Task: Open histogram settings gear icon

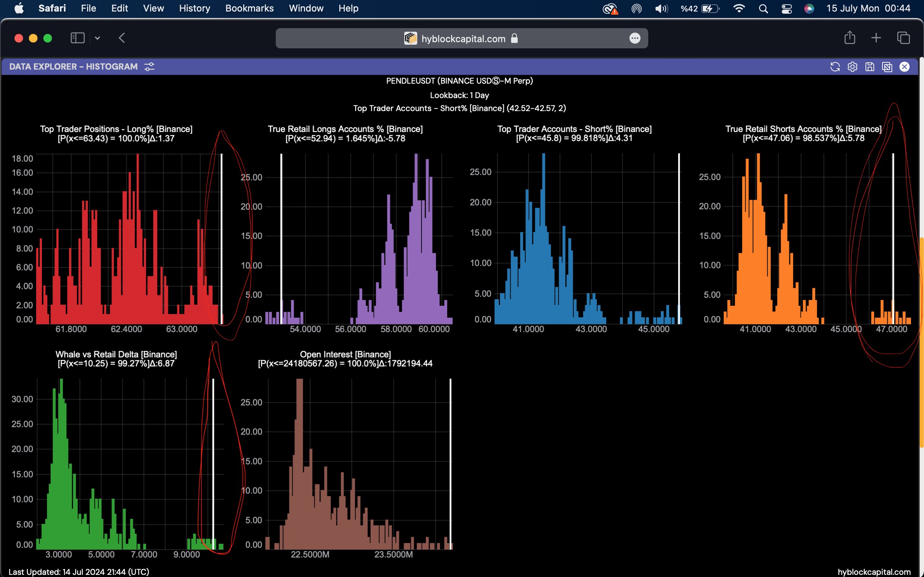Action: tap(852, 67)
